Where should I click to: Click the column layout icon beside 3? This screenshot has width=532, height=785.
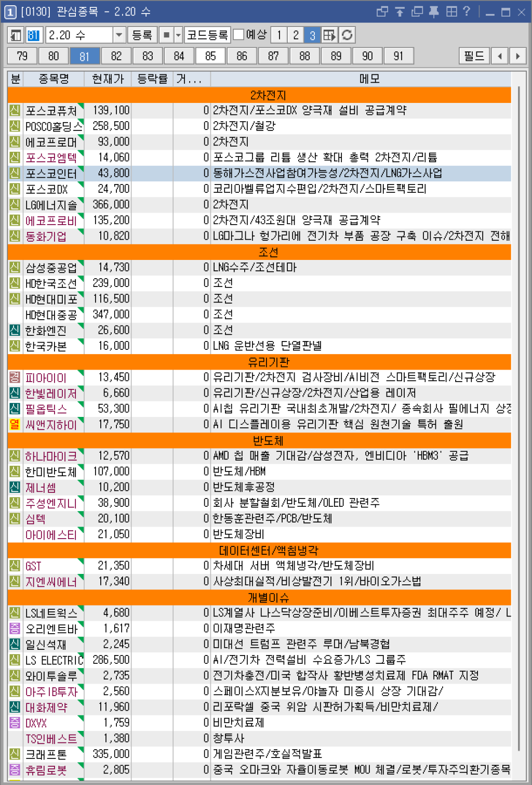click(x=329, y=35)
